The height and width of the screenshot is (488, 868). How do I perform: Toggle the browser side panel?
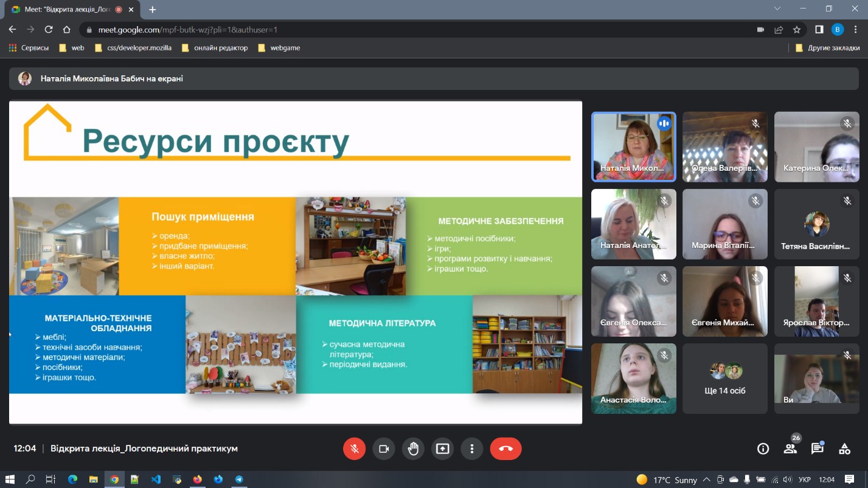[819, 30]
